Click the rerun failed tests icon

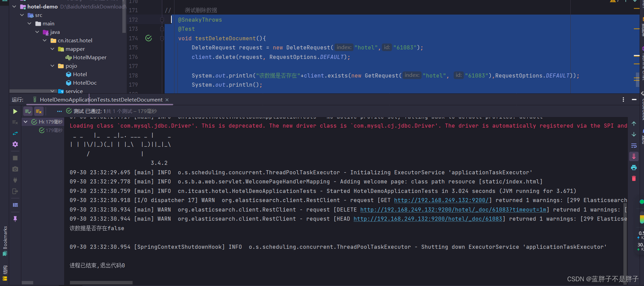(x=15, y=122)
